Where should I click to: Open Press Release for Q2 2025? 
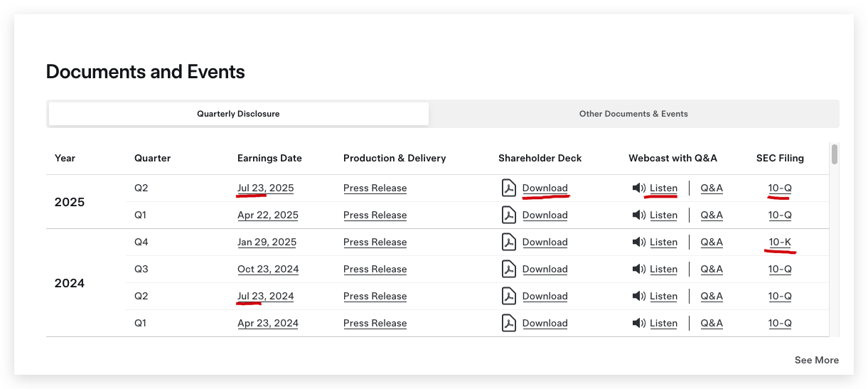(375, 188)
